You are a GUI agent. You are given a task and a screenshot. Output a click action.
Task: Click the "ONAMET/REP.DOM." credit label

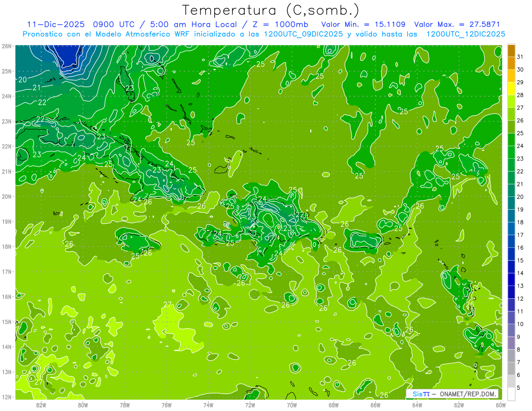pyautogui.click(x=468, y=394)
